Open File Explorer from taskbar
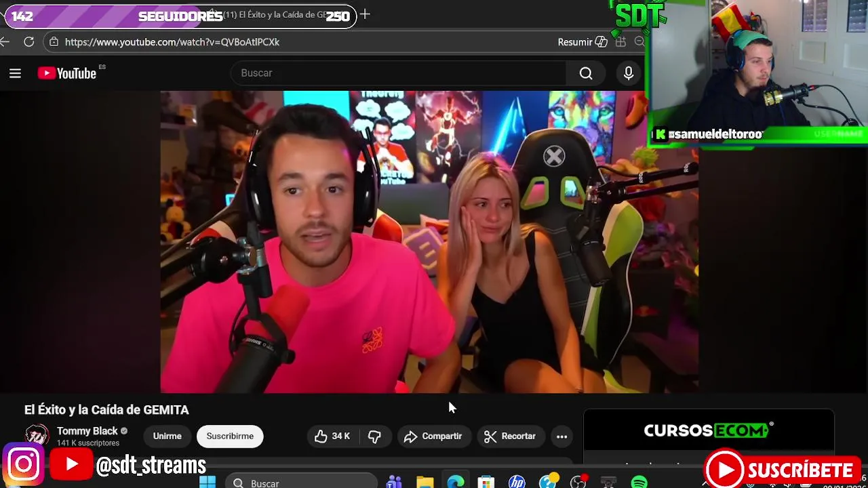Image resolution: width=868 pixels, height=488 pixels. point(425,483)
